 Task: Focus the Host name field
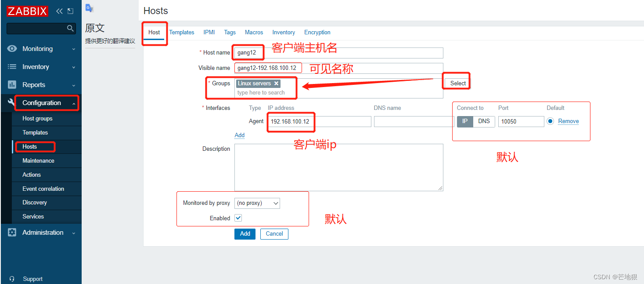click(x=339, y=53)
